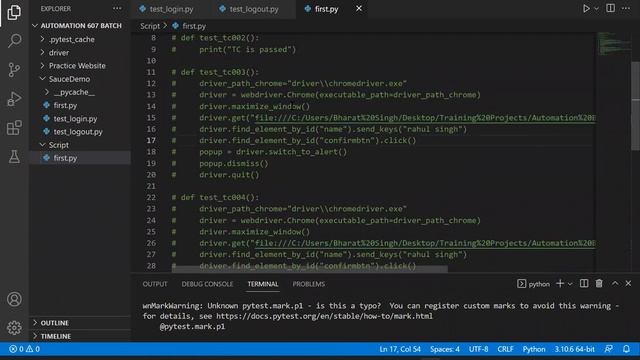Select first.py under Script folder
The width and height of the screenshot is (640, 360).
pyautogui.click(x=80, y=158)
